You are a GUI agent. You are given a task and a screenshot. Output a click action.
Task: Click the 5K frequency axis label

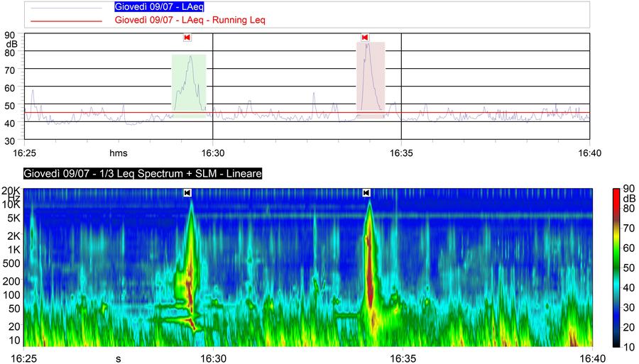(x=14, y=219)
